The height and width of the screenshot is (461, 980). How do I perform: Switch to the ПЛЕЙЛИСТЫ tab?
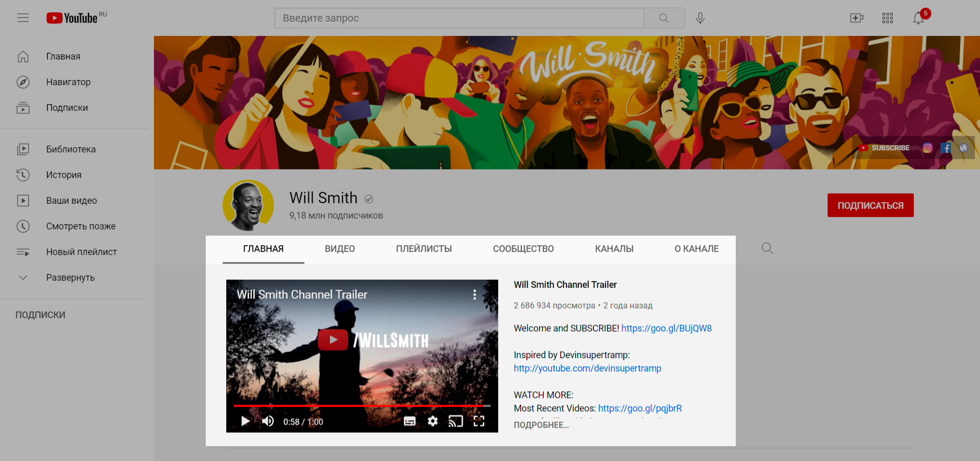coord(424,249)
